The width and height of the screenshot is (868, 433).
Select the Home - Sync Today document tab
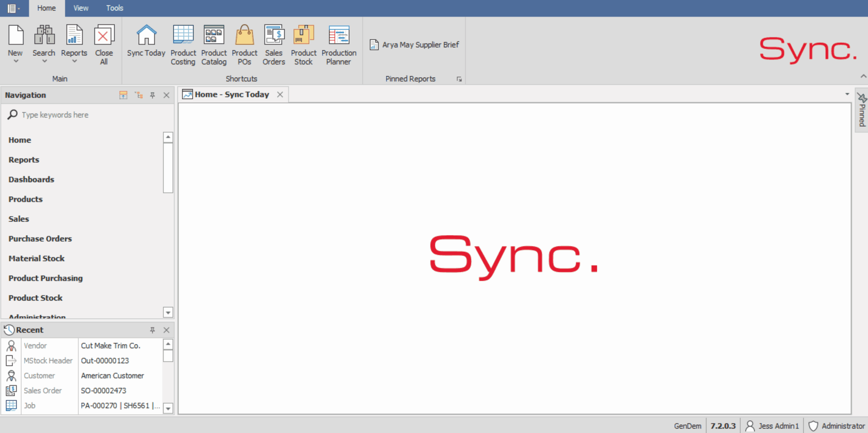pos(232,94)
